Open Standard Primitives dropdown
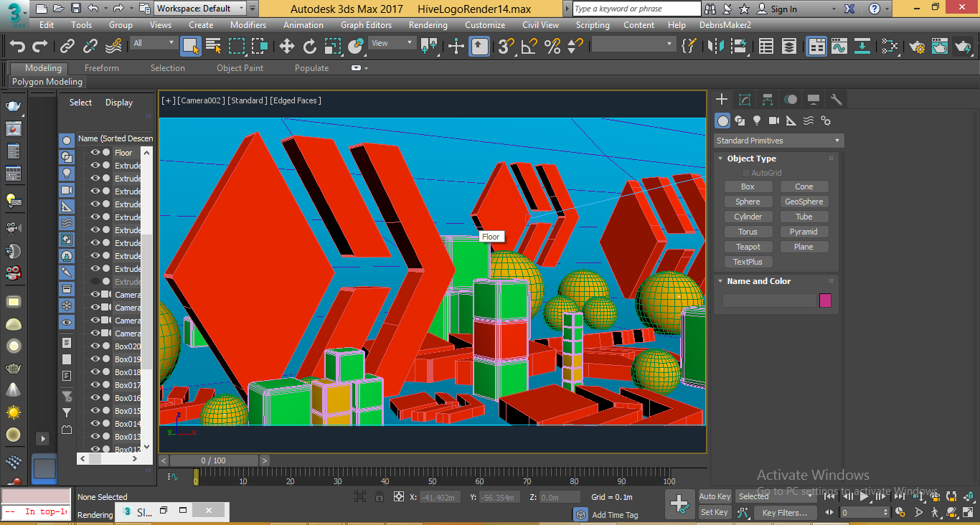 coord(779,141)
